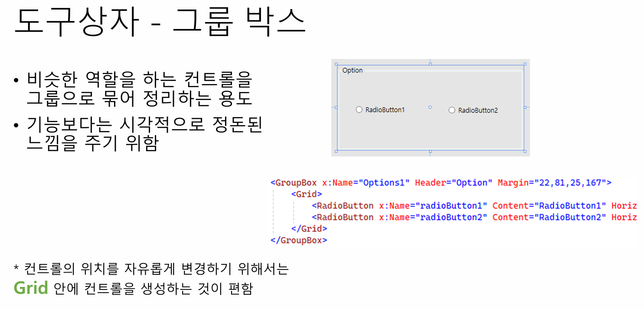Screen dimensions: 644x309
Task: Click the radioButton1 XAML code line
Action: (474, 205)
